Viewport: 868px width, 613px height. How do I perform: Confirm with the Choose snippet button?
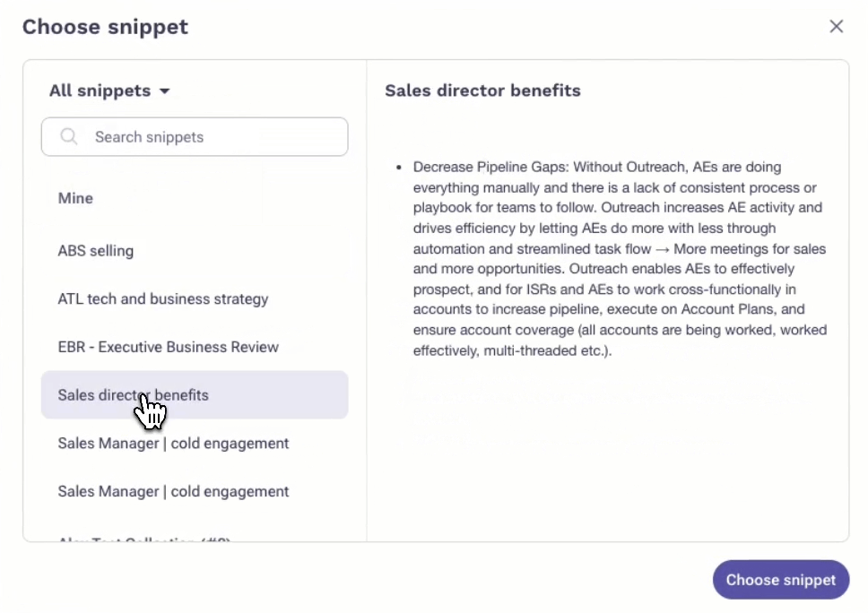pos(780,580)
